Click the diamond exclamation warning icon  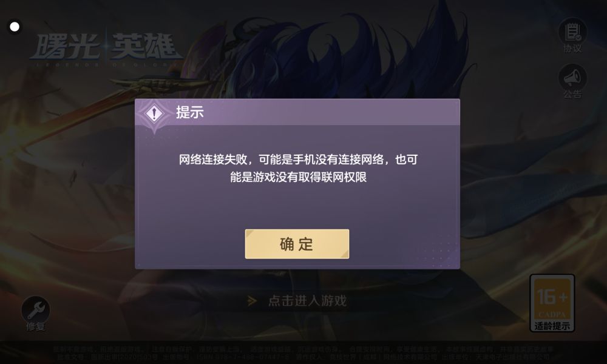click(x=154, y=113)
